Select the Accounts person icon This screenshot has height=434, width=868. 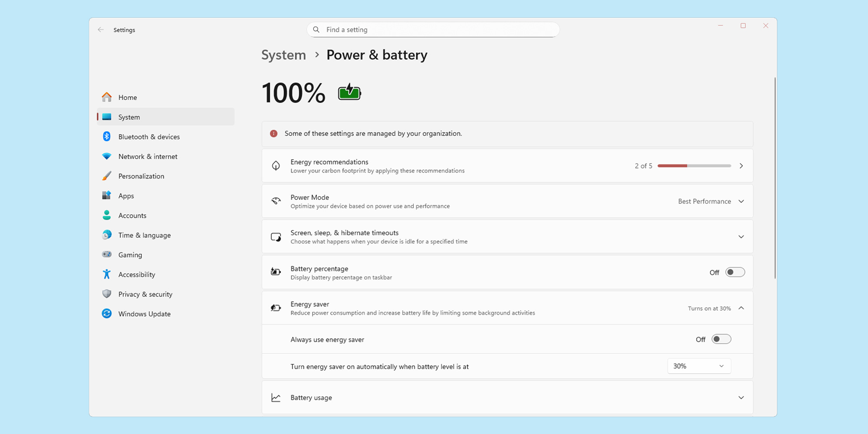(x=107, y=215)
